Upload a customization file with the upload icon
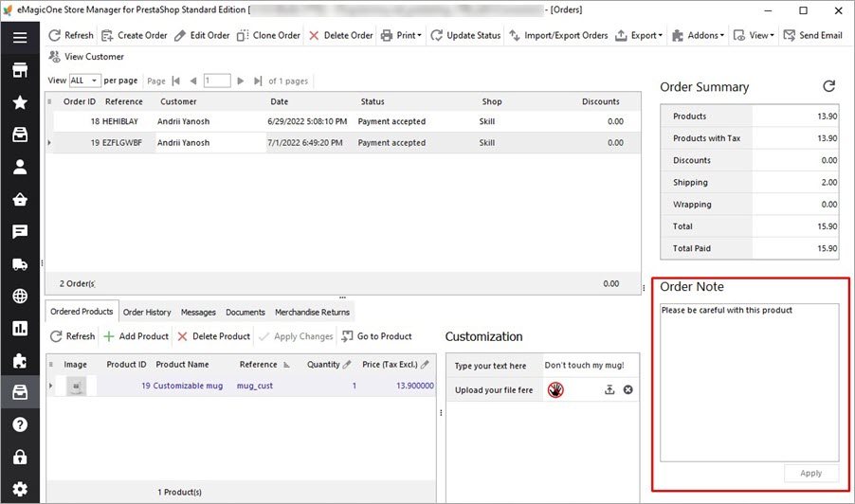 tap(609, 389)
